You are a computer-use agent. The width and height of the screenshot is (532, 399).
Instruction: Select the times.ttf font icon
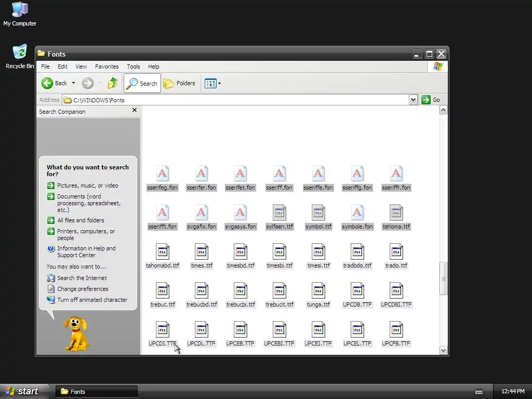201,252
